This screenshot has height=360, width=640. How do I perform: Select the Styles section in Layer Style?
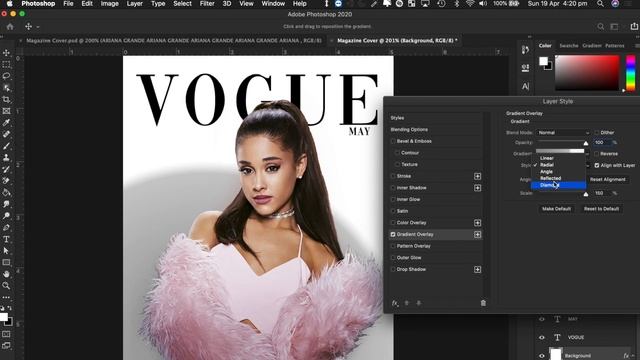397,118
